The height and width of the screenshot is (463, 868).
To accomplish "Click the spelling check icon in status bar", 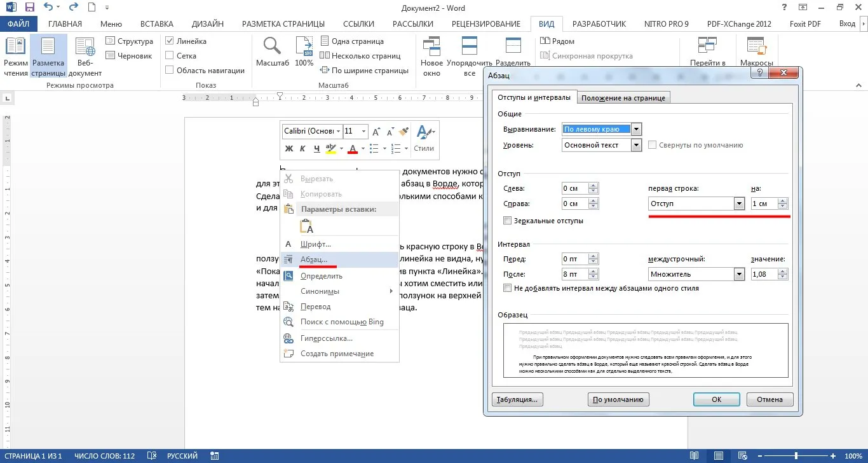I will click(x=153, y=456).
